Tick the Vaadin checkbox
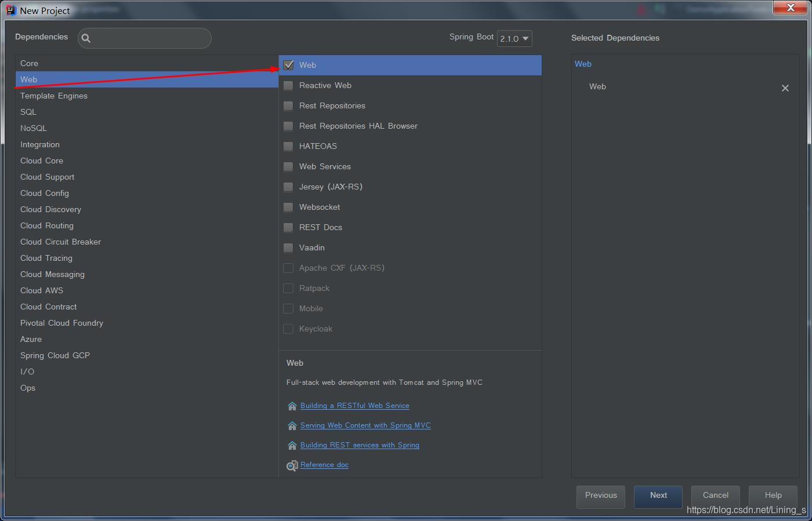The height and width of the screenshot is (521, 812). (288, 247)
